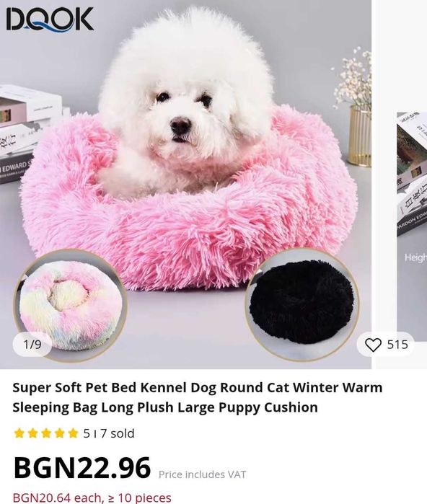Select the main pink pet bed image

coord(186,185)
